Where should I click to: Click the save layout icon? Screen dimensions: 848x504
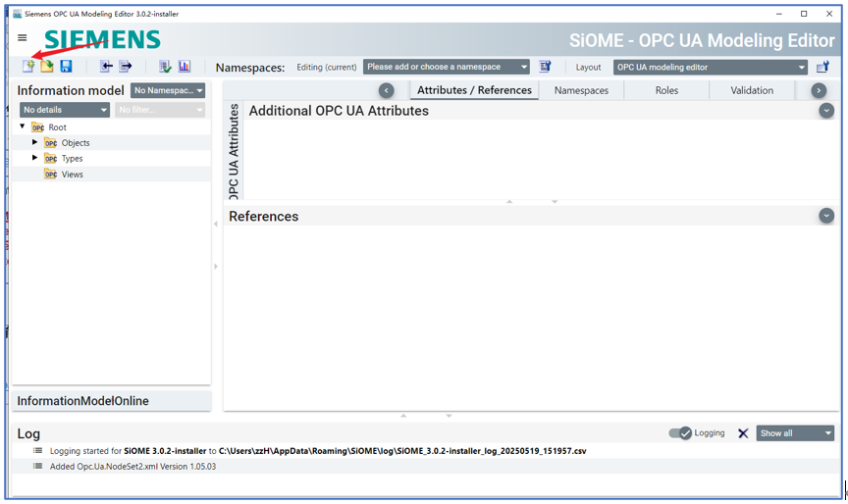click(x=822, y=67)
